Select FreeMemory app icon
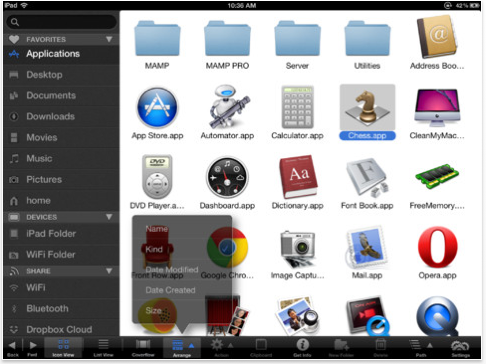Screen dimensions: 486x364 tap(437, 176)
